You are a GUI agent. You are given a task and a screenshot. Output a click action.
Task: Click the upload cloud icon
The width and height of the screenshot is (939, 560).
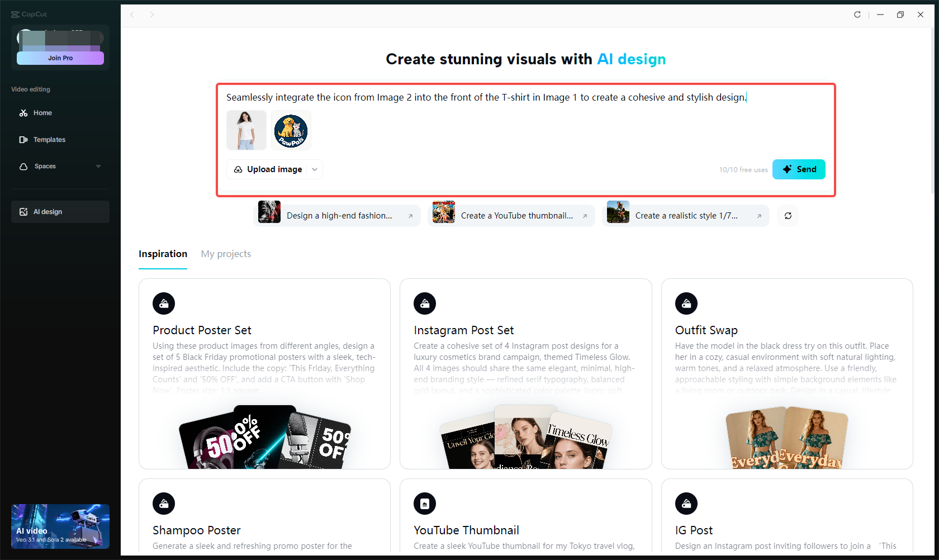point(238,169)
